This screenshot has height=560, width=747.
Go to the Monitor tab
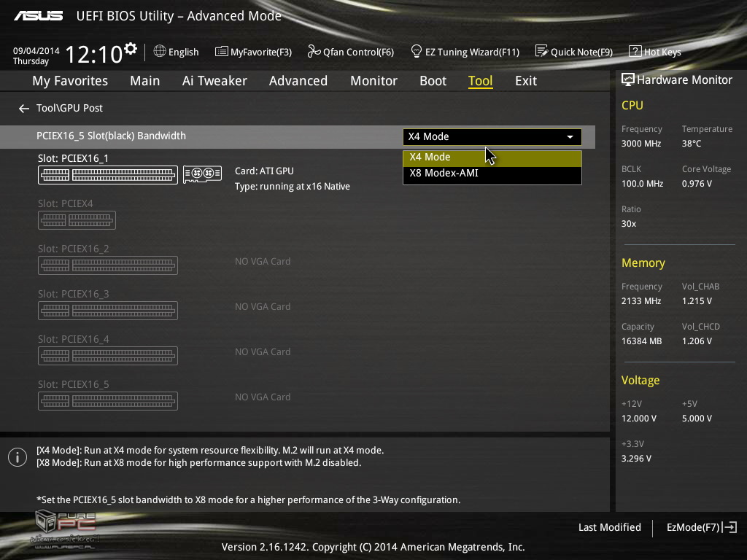(x=373, y=81)
